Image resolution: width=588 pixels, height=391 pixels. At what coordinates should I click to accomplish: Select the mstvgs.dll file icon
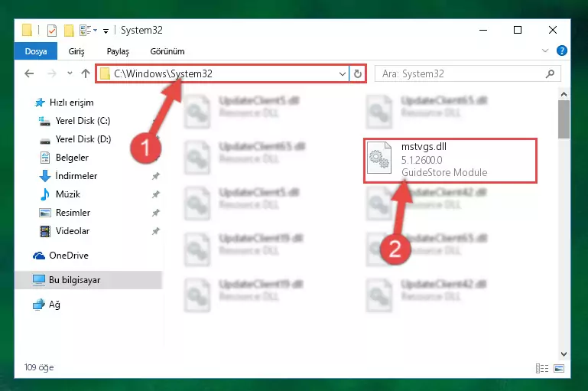click(x=378, y=158)
